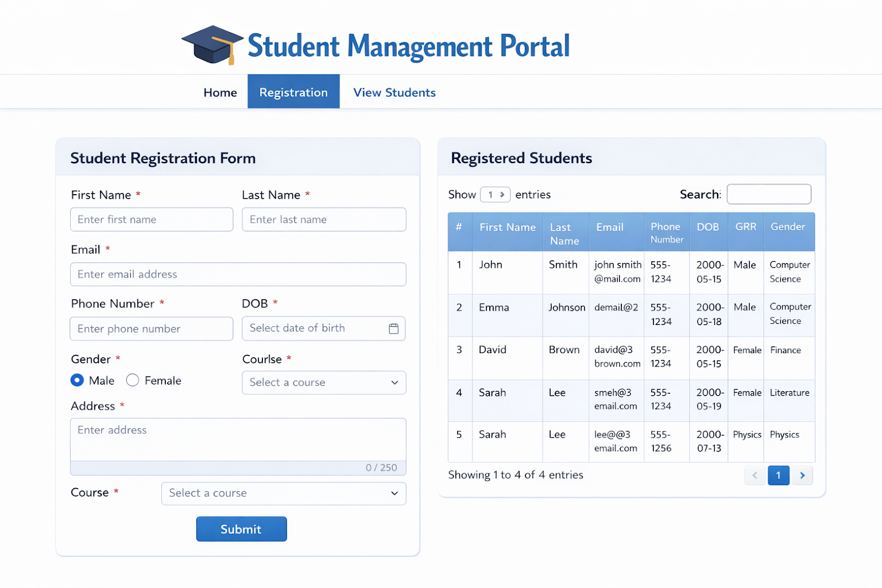Click the date '2000-05-18' in Emma's row
Image resolution: width=882 pixels, height=588 pixels.
coord(710,314)
